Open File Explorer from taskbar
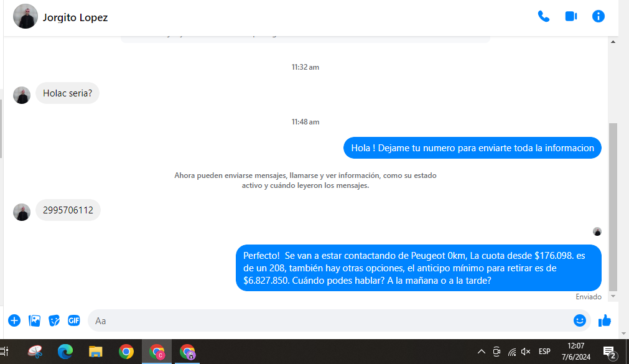Viewport: 629px width, 364px height. [95, 352]
